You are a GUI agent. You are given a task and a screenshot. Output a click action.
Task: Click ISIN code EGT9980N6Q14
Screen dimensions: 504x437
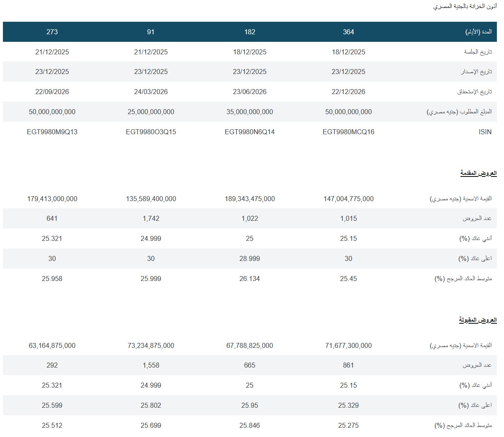point(249,132)
